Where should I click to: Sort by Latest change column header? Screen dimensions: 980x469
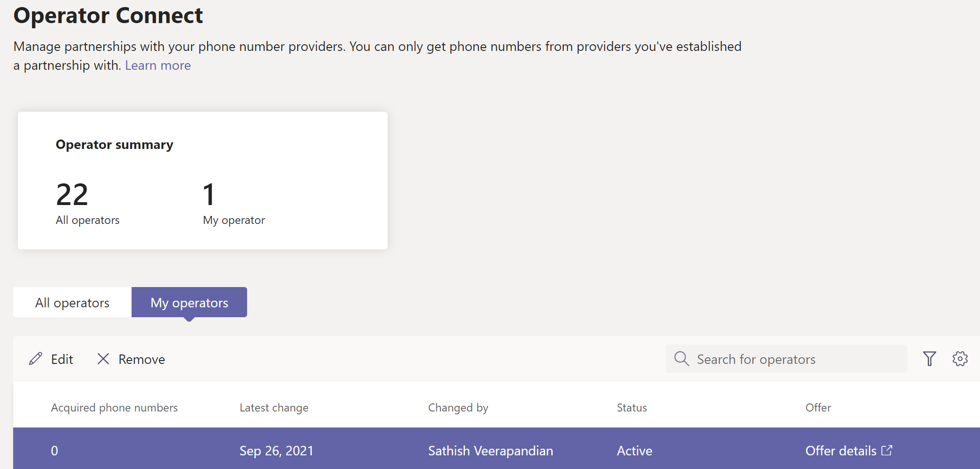click(x=274, y=408)
